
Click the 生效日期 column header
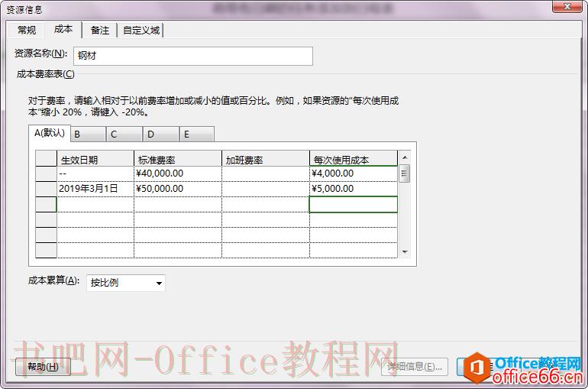tap(95, 159)
